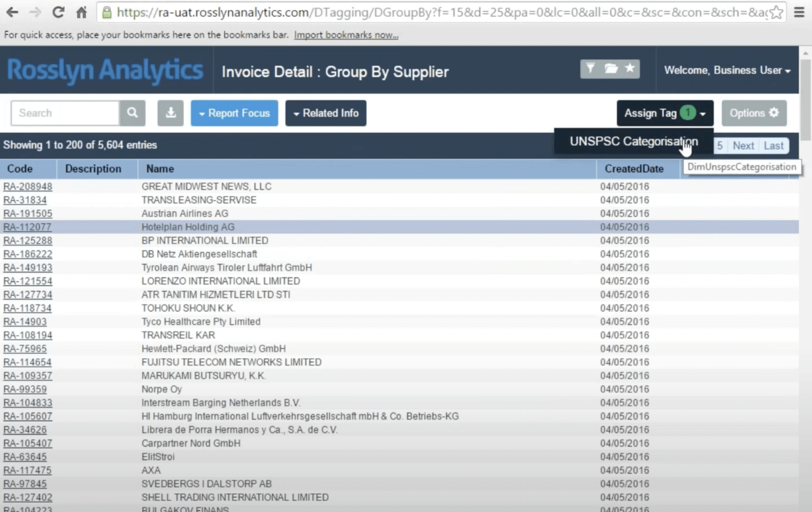Open supplier code RA-118734
Viewport: 812px width, 512px height.
coord(27,308)
